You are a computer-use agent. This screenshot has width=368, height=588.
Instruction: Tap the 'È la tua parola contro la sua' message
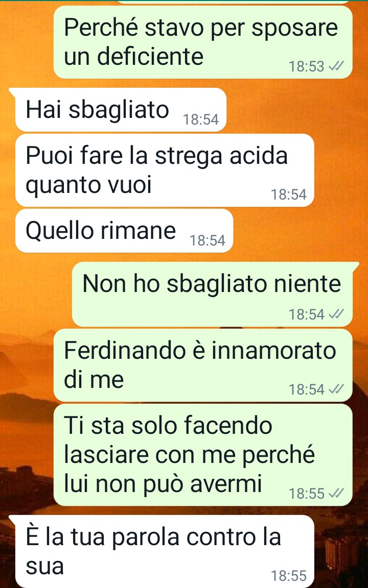tap(165, 551)
